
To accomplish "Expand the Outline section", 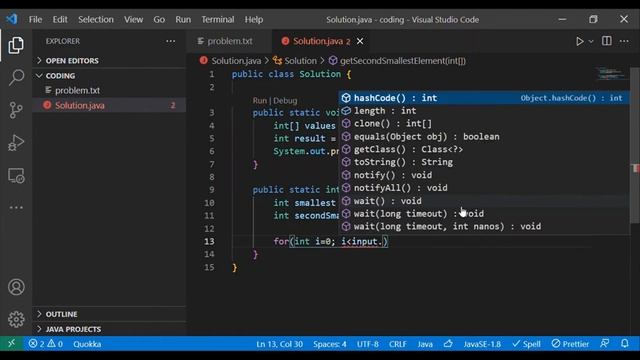I will click(x=109, y=314).
